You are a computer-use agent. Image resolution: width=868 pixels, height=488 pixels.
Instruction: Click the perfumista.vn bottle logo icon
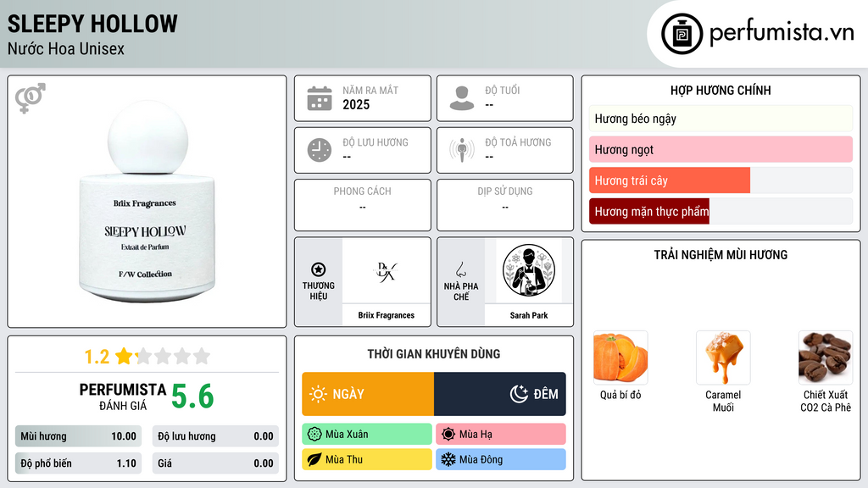click(682, 34)
